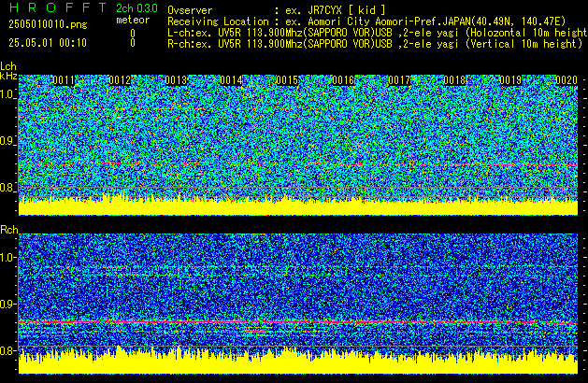
Task: Click time marker 0012 in Lch spectrogram
Action: pyautogui.click(x=120, y=80)
